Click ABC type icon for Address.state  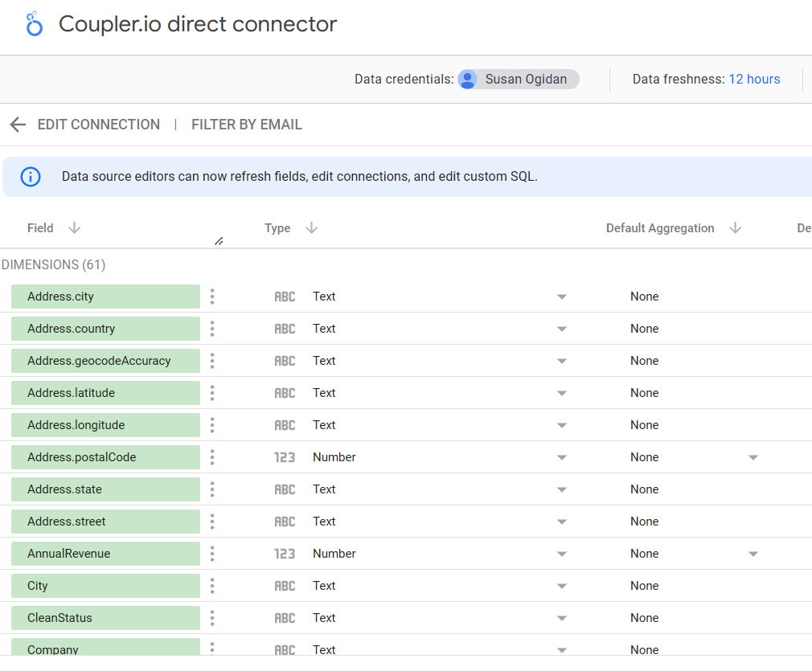tap(285, 489)
